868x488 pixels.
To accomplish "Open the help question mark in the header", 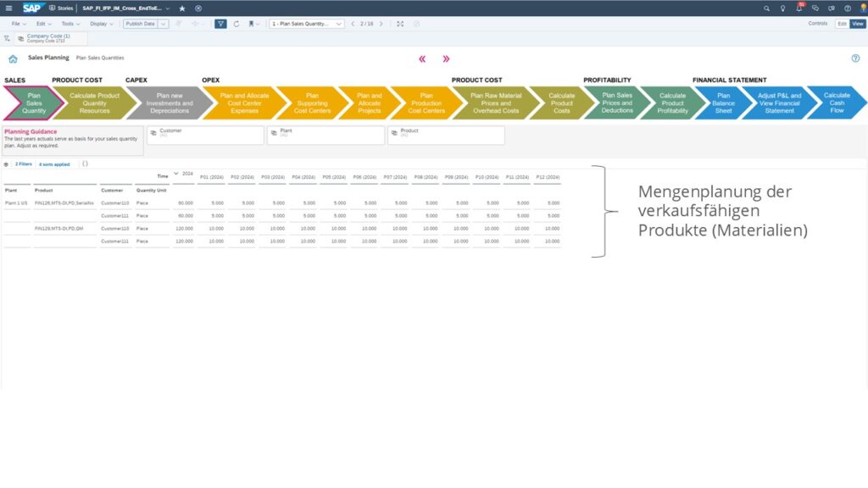I will click(847, 8).
